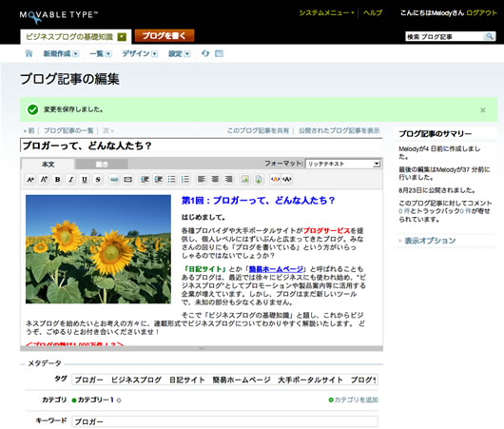Image resolution: width=504 pixels, height=429 pixels.
Task: Click the キーワード input field
Action: (225, 421)
